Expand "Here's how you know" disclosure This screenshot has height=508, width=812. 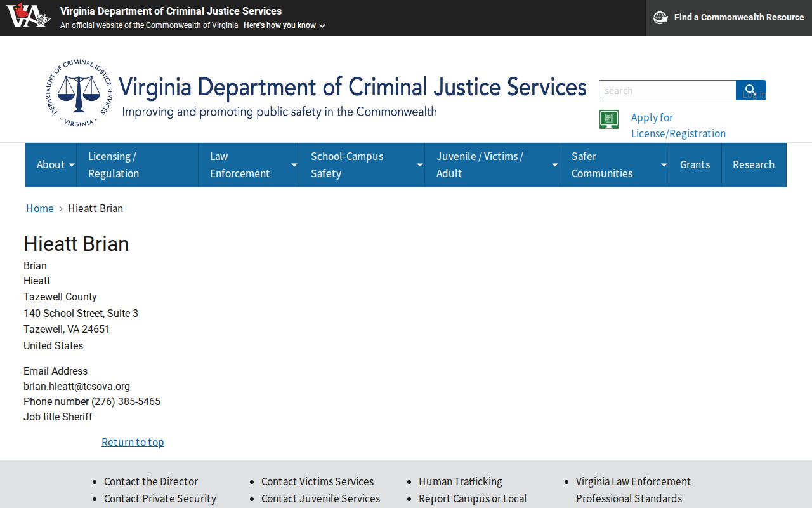[284, 25]
